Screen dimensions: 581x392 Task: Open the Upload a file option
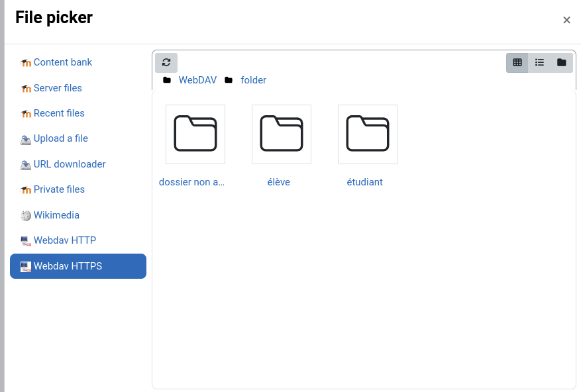pyautogui.click(x=78, y=138)
